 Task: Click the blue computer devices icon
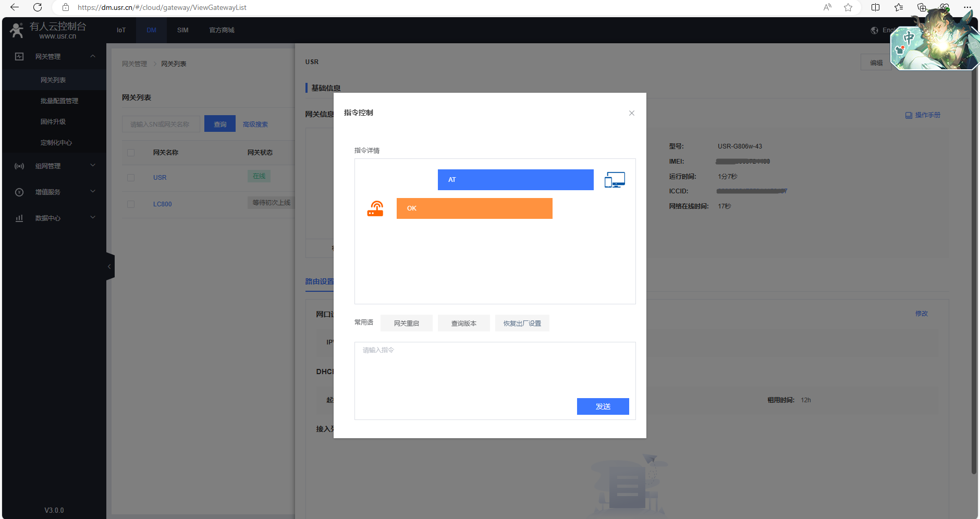click(x=615, y=180)
